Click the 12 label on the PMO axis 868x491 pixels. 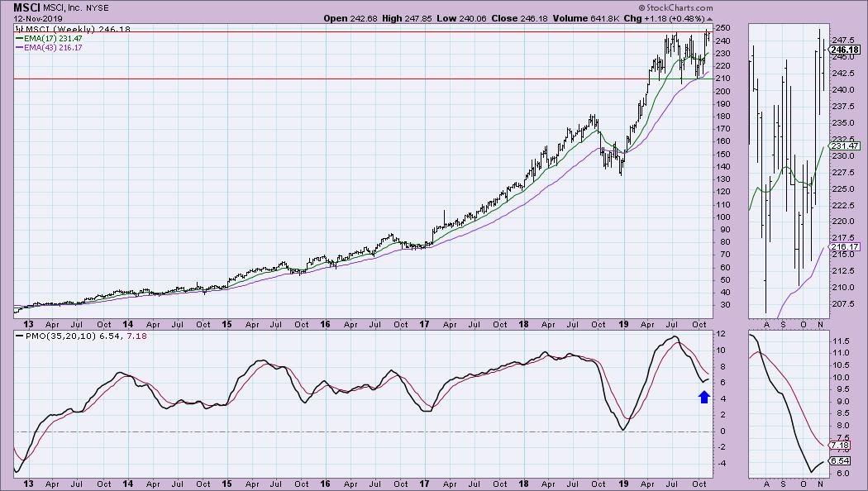pyautogui.click(x=721, y=333)
